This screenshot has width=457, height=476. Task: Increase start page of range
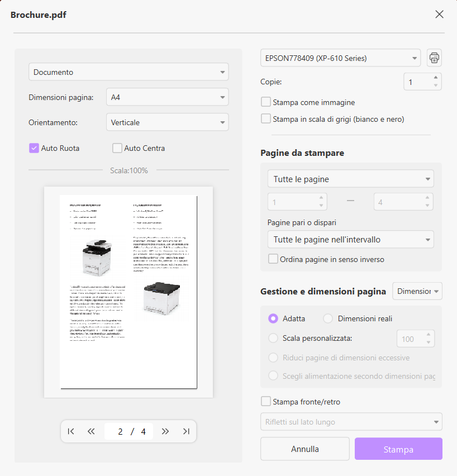[321, 198]
